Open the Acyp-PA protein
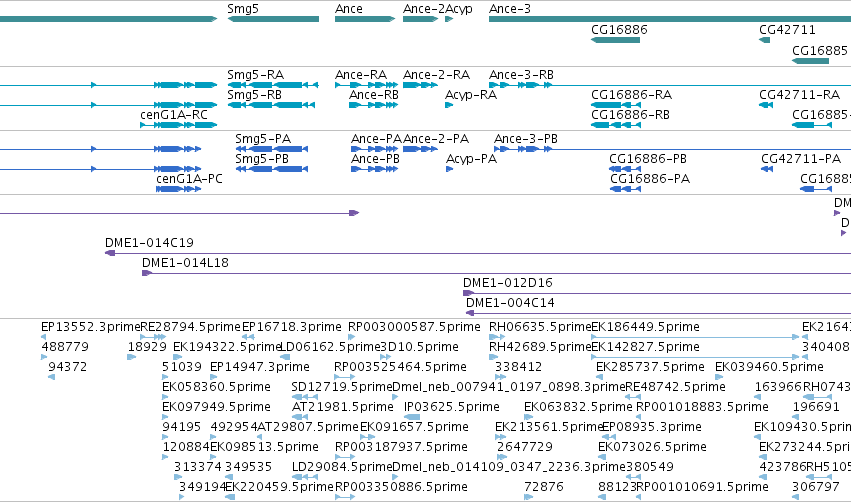Screen dimensions: 851x502 click(471, 159)
